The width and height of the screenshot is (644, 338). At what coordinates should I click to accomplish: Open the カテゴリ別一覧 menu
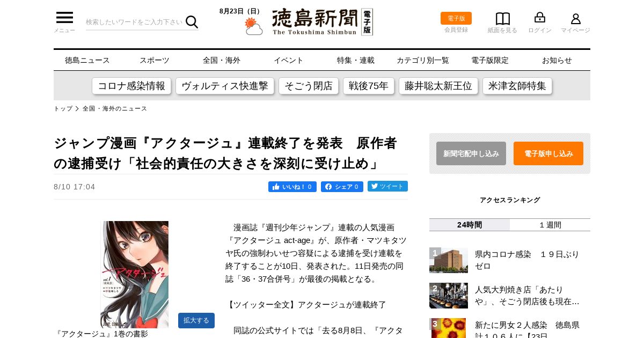423,60
